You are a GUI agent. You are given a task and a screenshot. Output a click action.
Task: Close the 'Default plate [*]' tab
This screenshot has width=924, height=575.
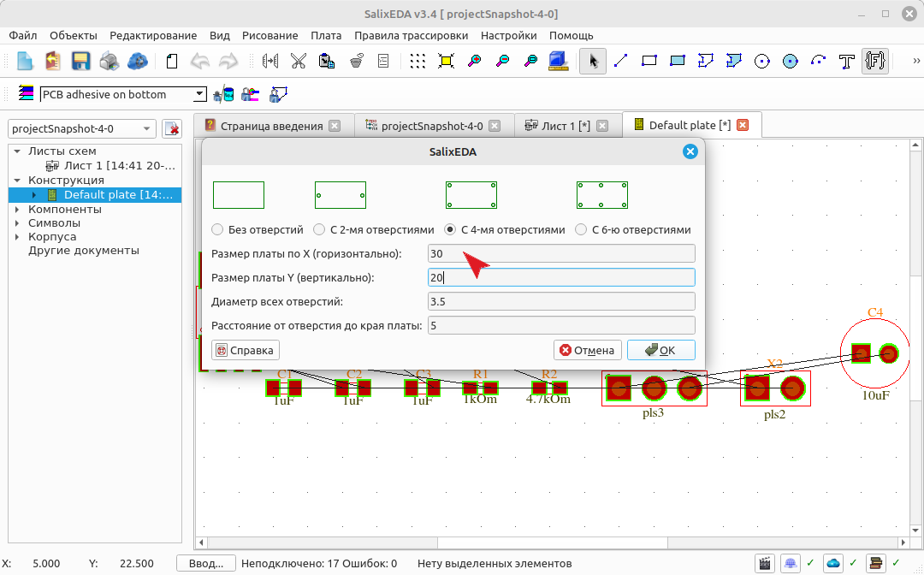point(743,125)
